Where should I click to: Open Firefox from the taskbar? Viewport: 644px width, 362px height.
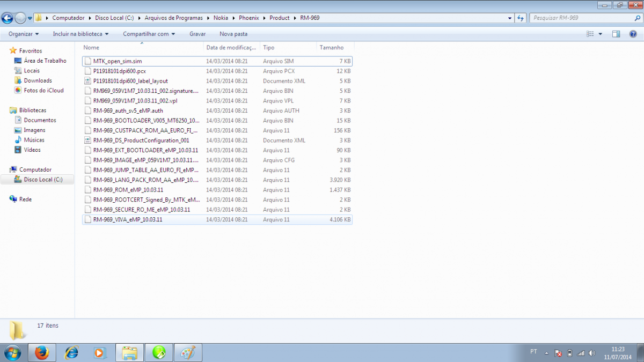(42, 353)
